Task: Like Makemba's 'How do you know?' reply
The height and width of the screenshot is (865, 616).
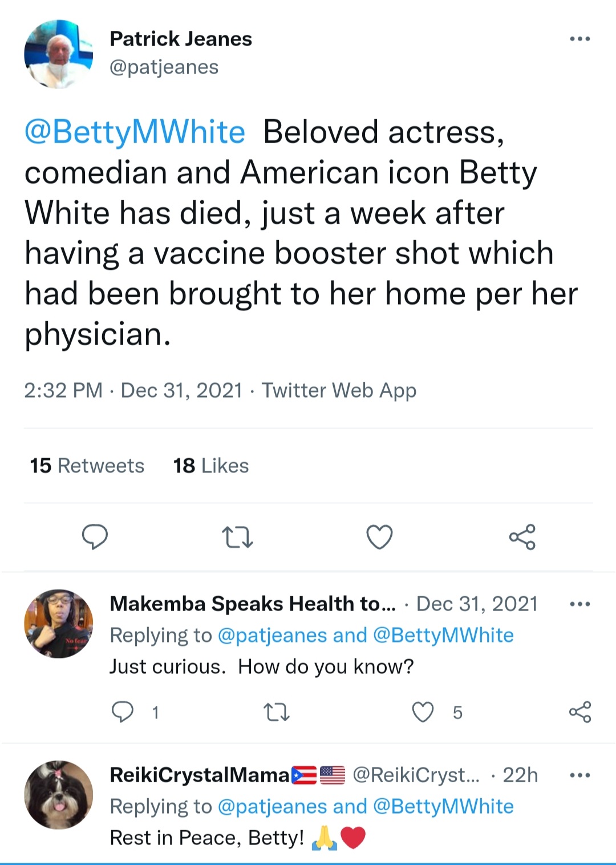Action: (423, 712)
